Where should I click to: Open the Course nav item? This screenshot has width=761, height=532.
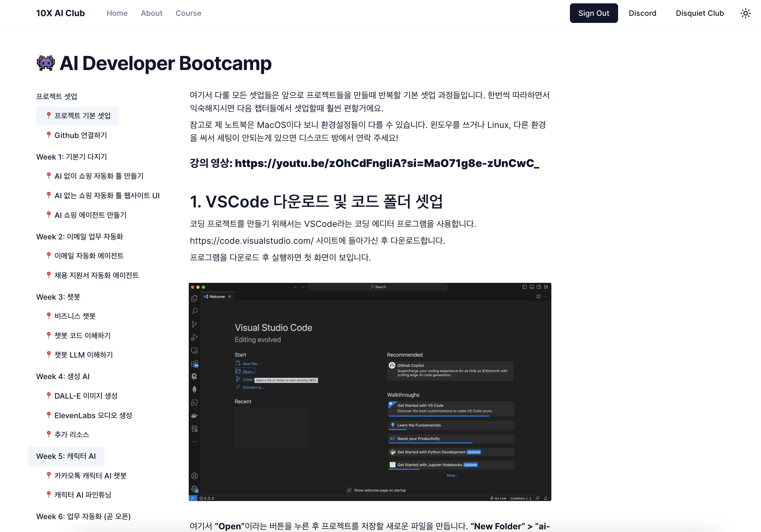pos(188,13)
